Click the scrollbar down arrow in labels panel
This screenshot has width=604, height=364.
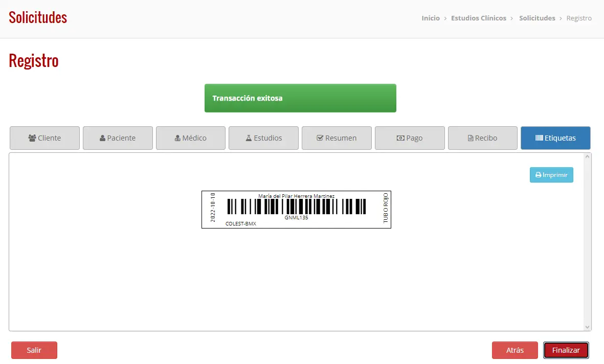pyautogui.click(x=587, y=327)
